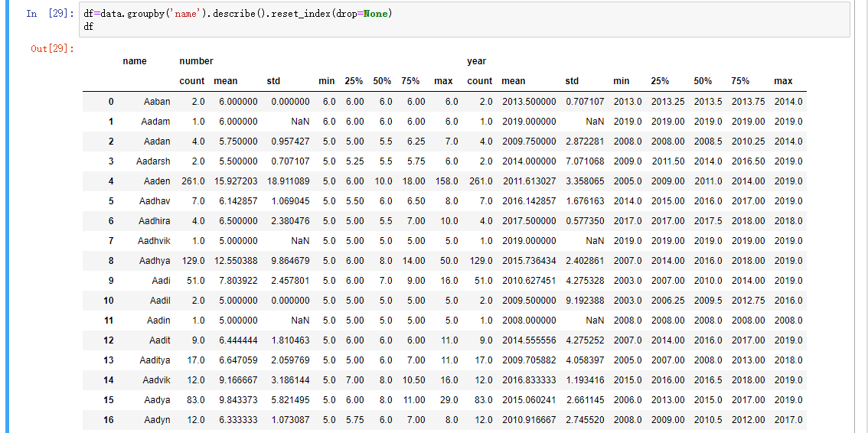Click the year std value 9.192388

(585, 301)
